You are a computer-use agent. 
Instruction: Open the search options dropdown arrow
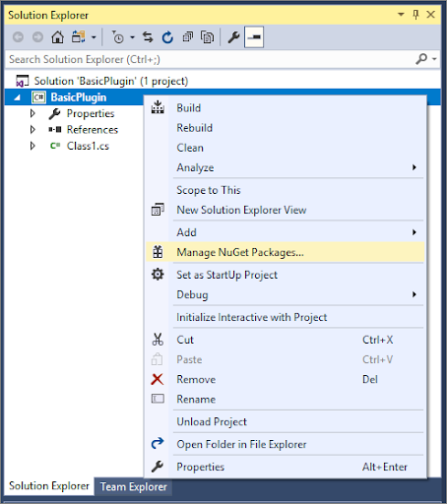point(434,59)
